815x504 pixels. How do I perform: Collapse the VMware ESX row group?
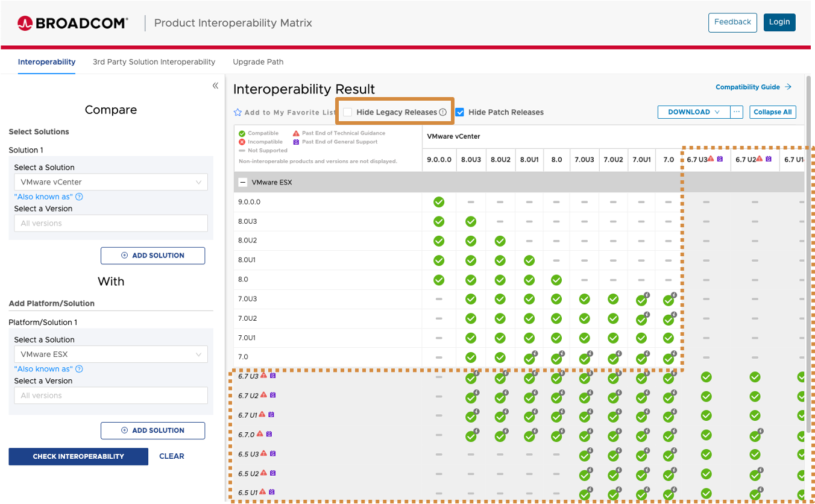coord(242,181)
